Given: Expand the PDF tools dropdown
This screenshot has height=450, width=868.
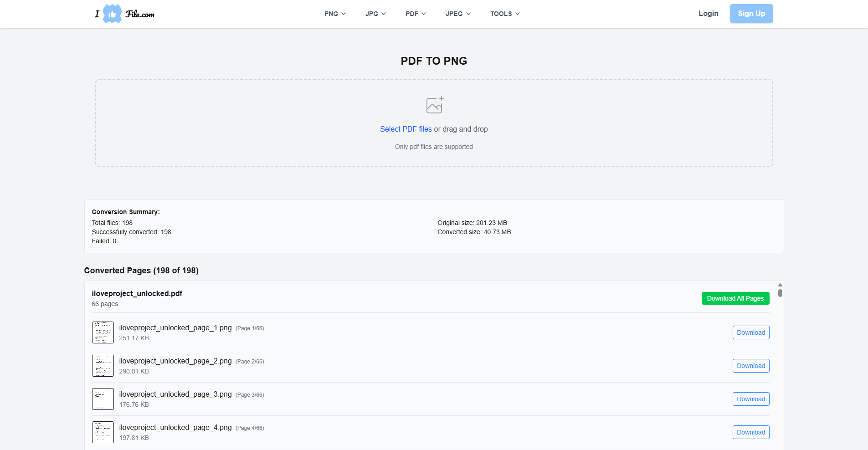Looking at the screenshot, I should pyautogui.click(x=415, y=14).
